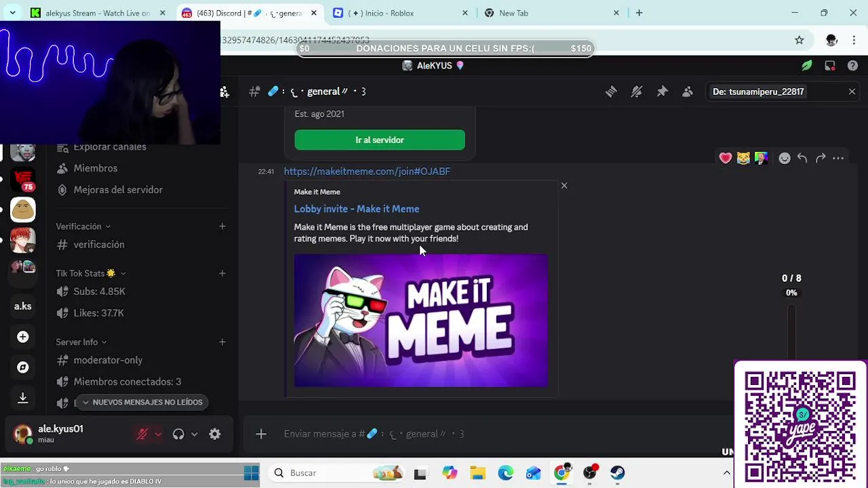Open the Make it Meme preview image
Screen dimensions: 868x488
[x=420, y=321]
